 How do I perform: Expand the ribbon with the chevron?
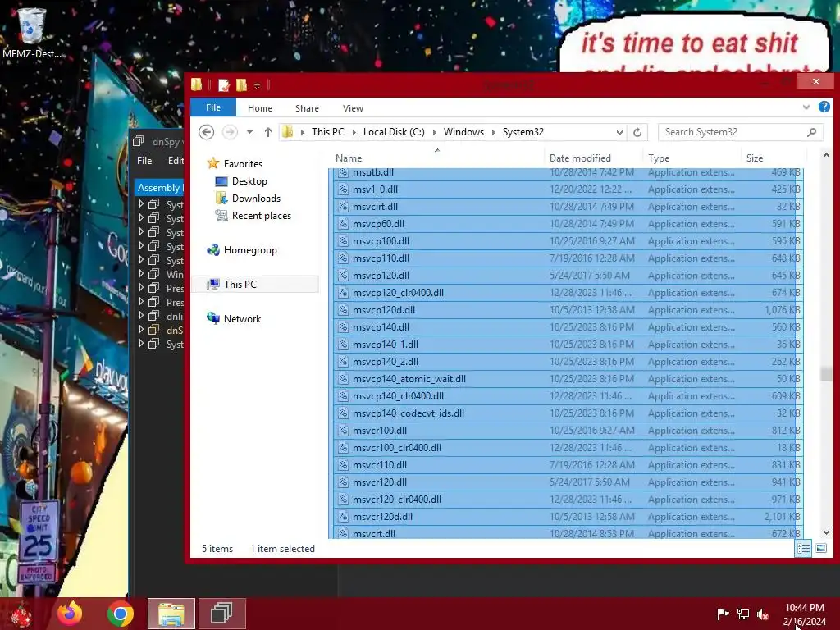pyautogui.click(x=806, y=107)
